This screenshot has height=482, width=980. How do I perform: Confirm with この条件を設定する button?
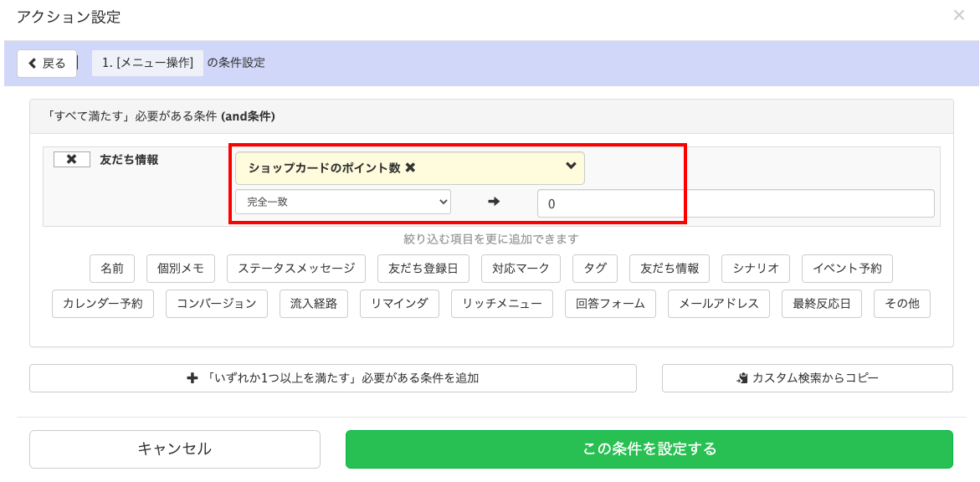[x=649, y=449]
